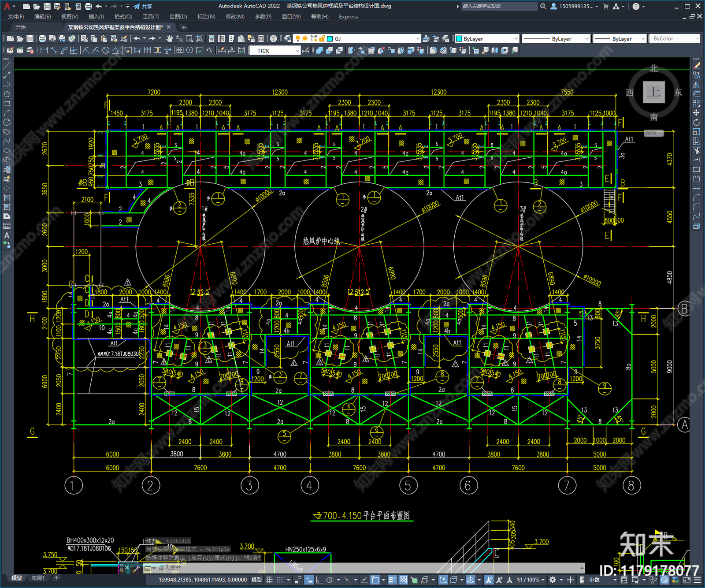
Task: Click the search magnifier icon in title bar
Action: [x=543, y=6]
